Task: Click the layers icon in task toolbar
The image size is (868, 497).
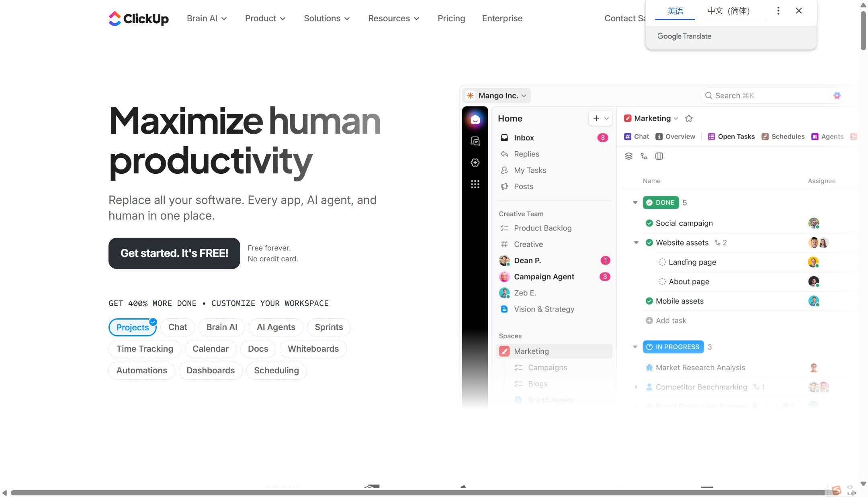Action: point(629,156)
